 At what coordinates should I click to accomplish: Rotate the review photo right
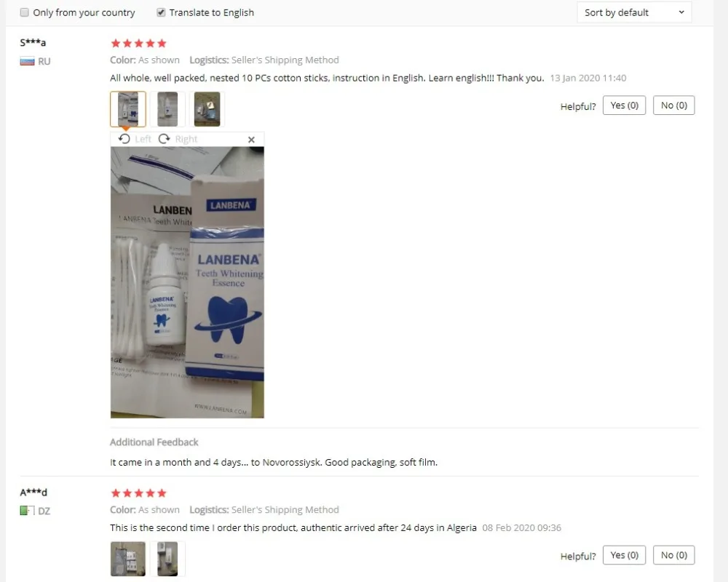pos(178,139)
